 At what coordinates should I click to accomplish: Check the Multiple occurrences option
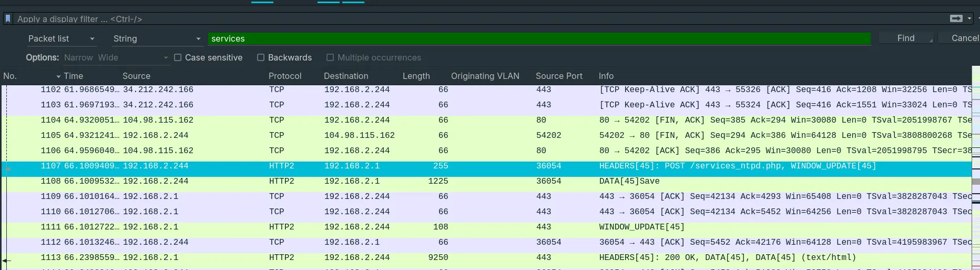(x=330, y=57)
